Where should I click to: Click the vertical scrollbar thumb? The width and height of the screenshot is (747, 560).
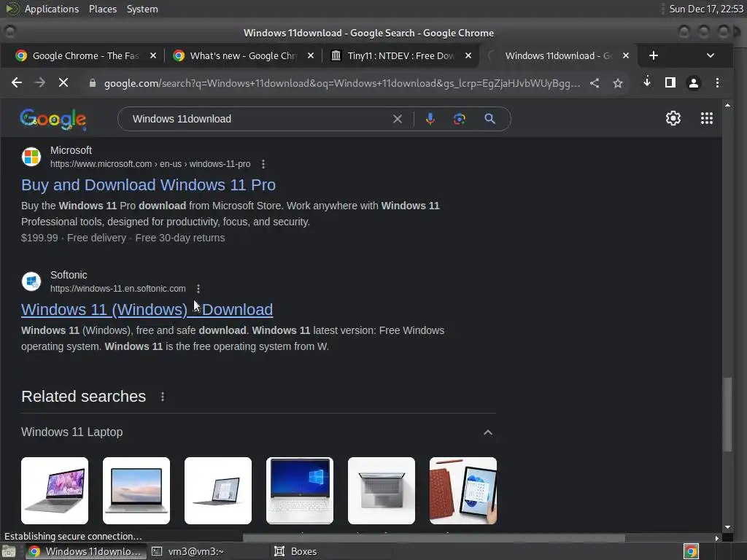(727, 414)
